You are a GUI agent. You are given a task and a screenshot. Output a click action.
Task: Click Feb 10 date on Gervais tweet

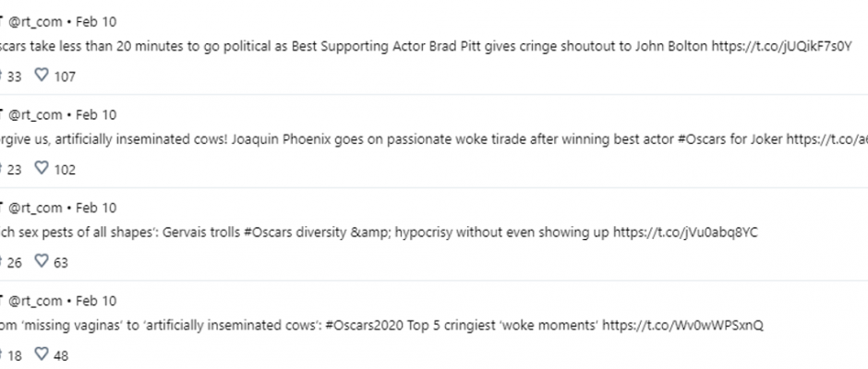(x=96, y=208)
